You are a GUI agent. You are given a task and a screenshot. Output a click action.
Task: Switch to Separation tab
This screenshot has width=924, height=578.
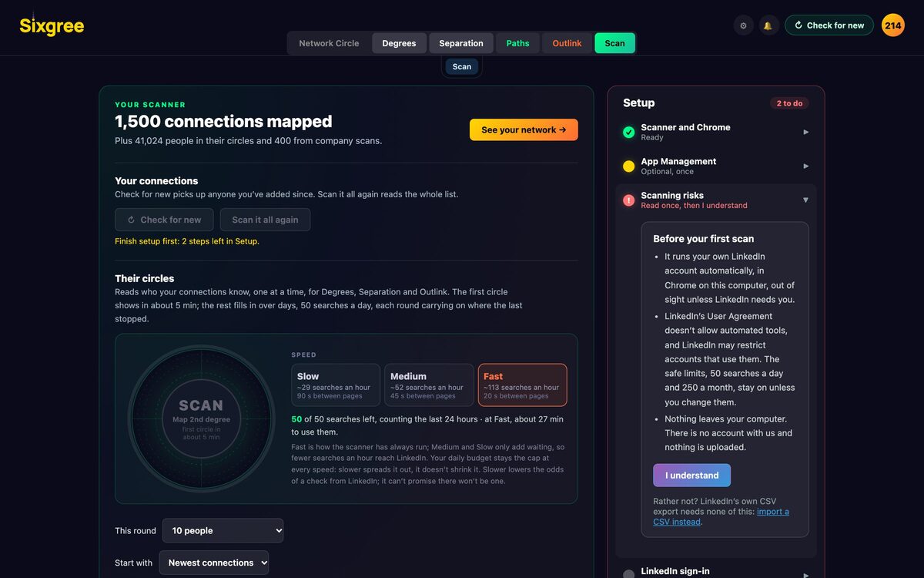[461, 43]
